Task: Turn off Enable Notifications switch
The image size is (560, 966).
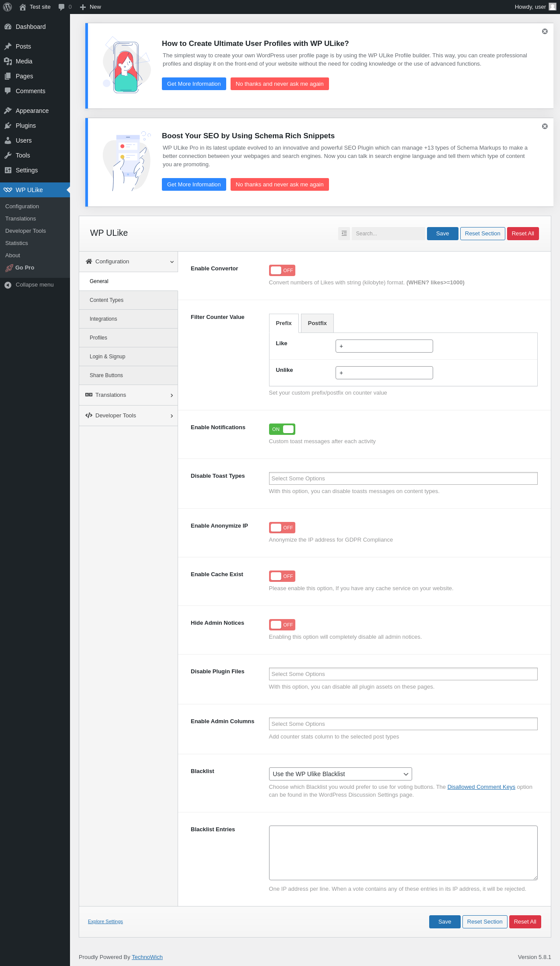Action: click(x=282, y=429)
